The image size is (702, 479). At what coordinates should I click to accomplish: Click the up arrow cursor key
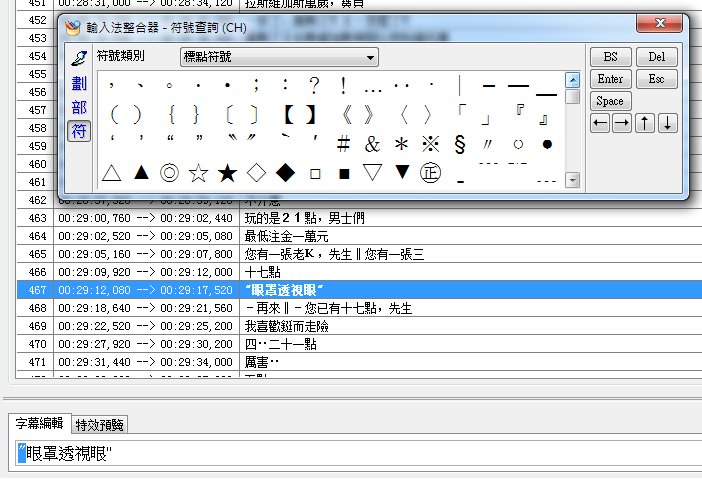pyautogui.click(x=645, y=123)
